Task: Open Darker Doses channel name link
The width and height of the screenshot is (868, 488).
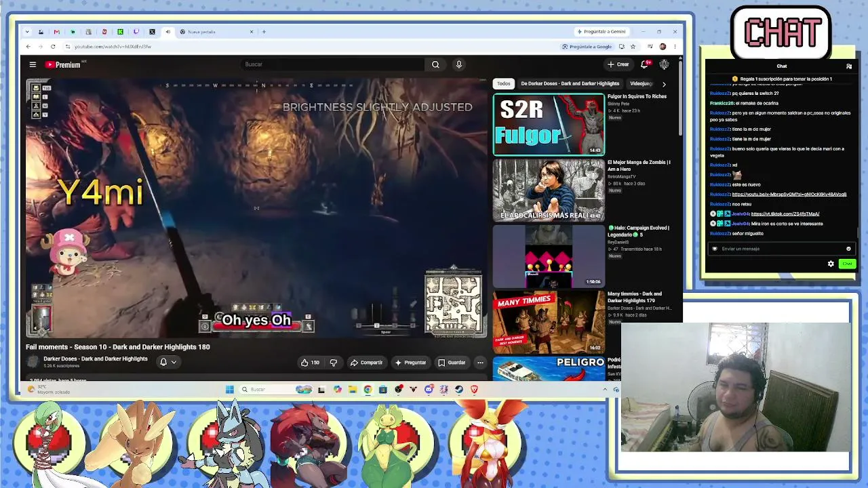Action: click(x=96, y=359)
